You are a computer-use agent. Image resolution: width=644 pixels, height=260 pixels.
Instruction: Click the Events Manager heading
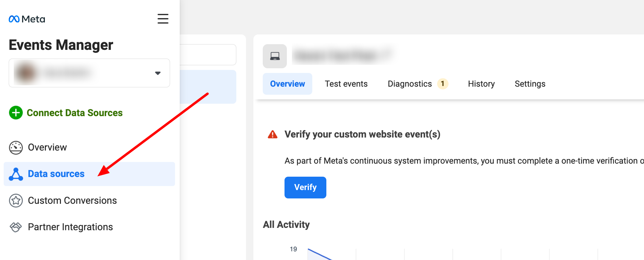[61, 45]
